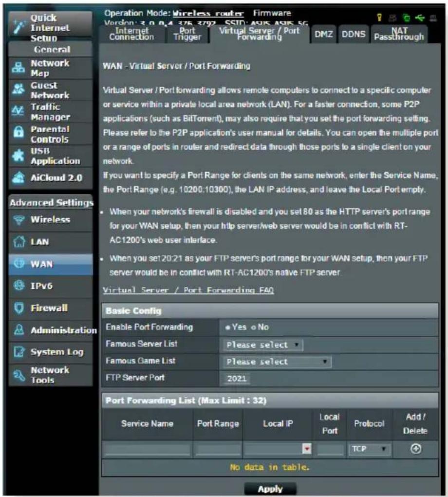Screen dimensions: 448x497
Task: Open Network Map icon in sidebar
Action: pos(19,68)
